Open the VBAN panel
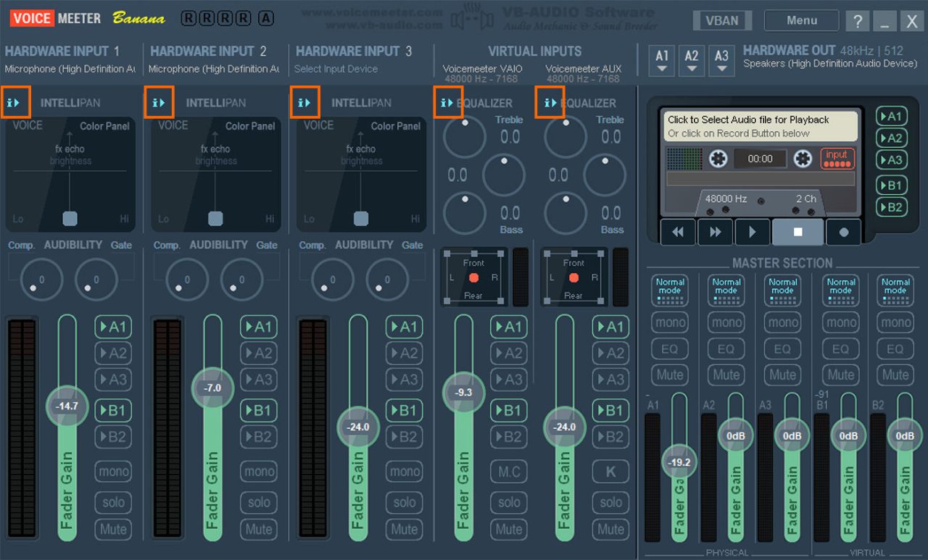This screenshot has width=928, height=560. coord(722,20)
